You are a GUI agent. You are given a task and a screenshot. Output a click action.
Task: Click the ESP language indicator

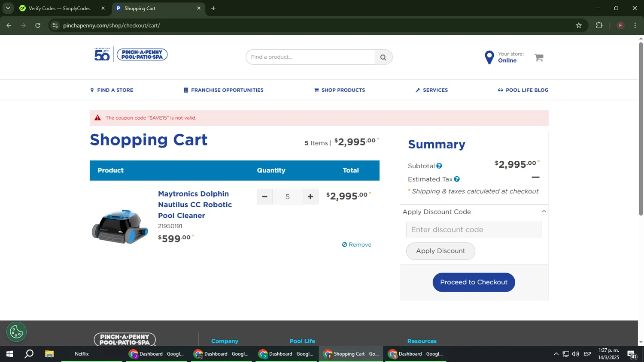pos(587,354)
